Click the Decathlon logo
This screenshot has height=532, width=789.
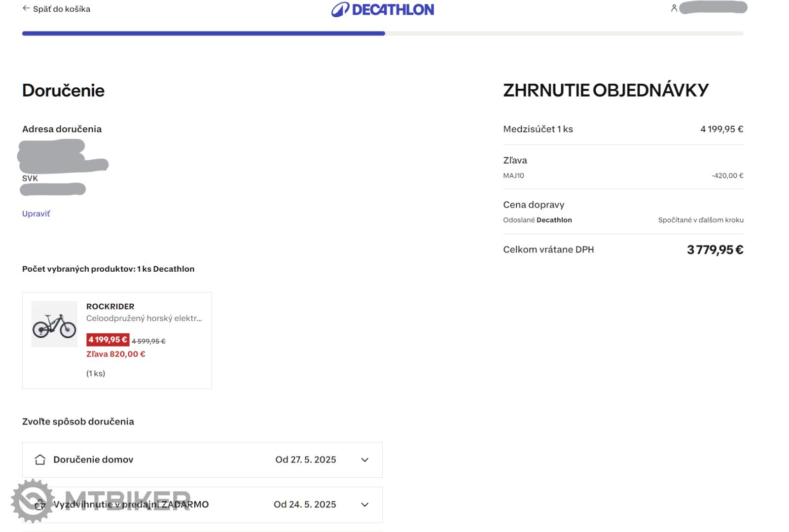coord(383,9)
